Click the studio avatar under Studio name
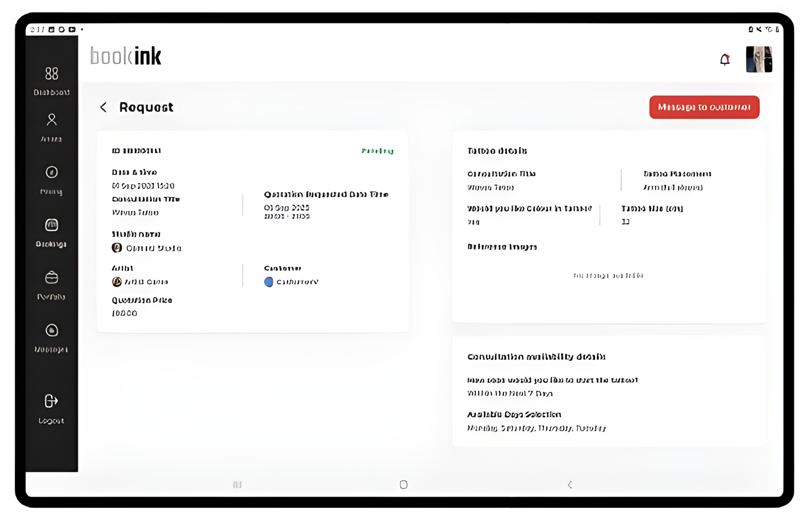Screen dimensions: 812x520 (117, 248)
